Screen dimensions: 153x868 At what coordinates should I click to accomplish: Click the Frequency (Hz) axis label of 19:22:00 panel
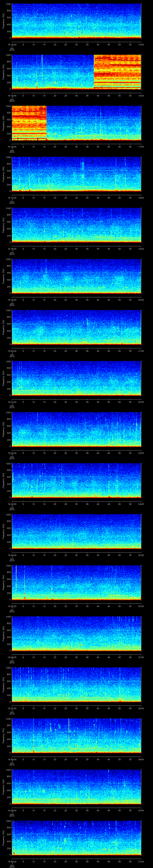click(3, 429)
